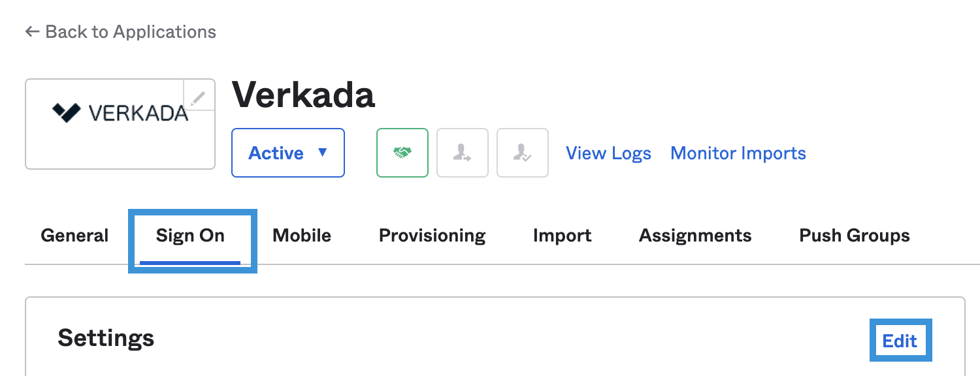Select the Sign On tab
980x376 pixels.
click(x=190, y=236)
